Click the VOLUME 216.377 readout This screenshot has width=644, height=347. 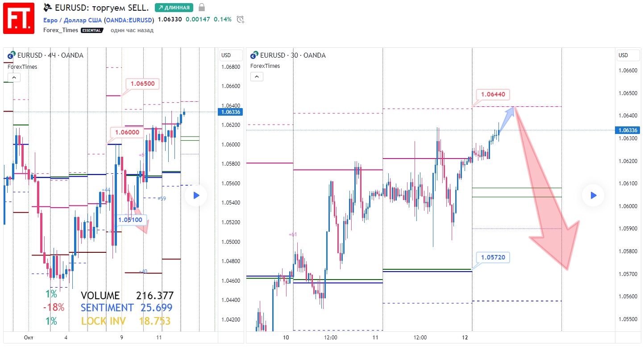(x=127, y=296)
